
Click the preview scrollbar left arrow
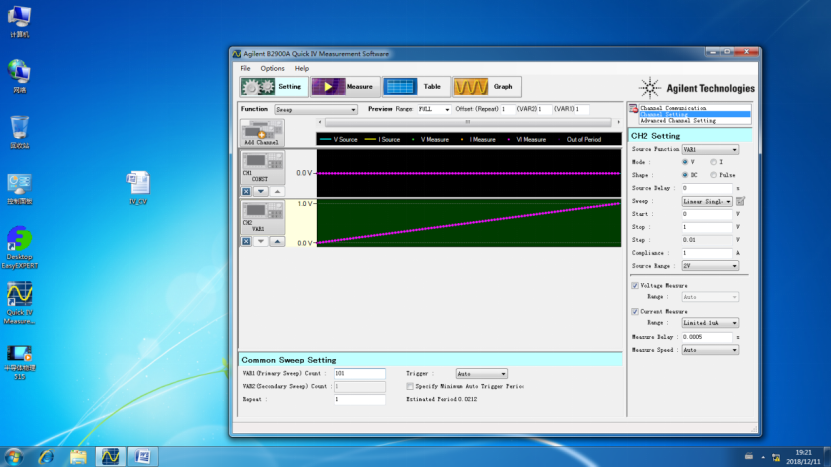[320, 122]
